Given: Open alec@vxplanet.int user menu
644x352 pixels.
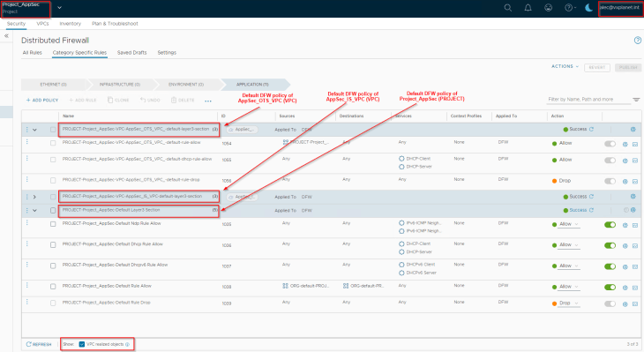Looking at the screenshot, I should [x=620, y=8].
